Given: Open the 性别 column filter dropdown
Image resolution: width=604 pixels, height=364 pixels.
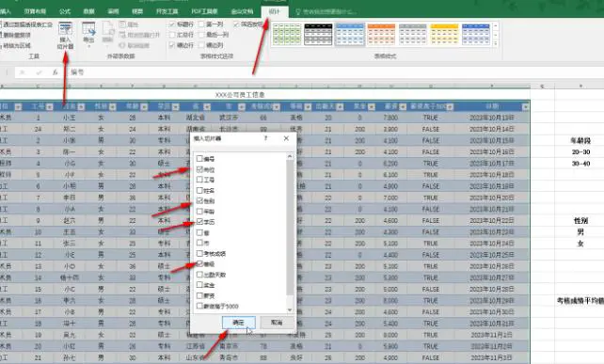Looking at the screenshot, I should click(x=113, y=106).
